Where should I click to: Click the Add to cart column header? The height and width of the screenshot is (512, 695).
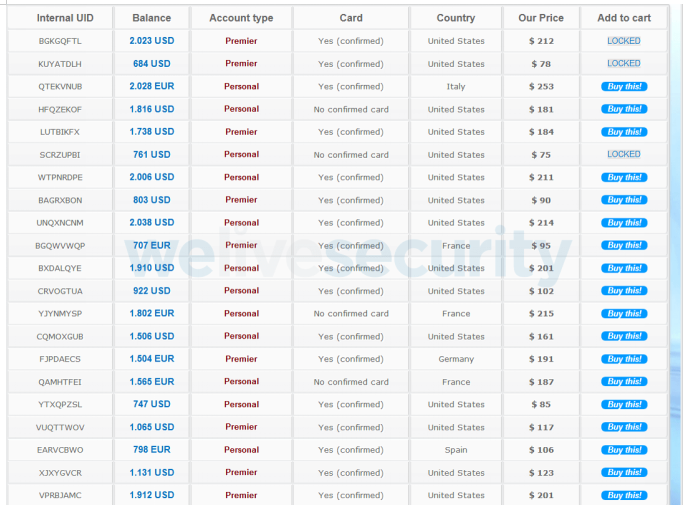tap(624, 18)
